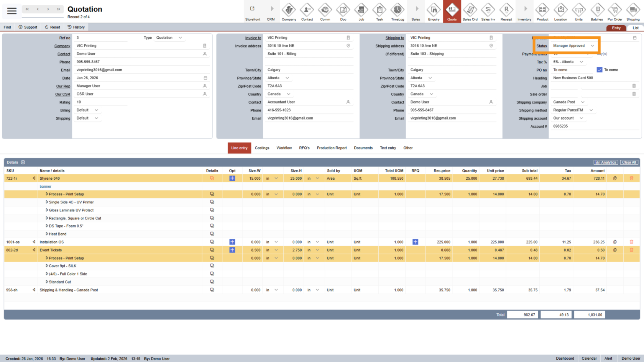Delete the Styrene 040 line item
Viewport: 644px width, 362px height.
click(x=631, y=178)
